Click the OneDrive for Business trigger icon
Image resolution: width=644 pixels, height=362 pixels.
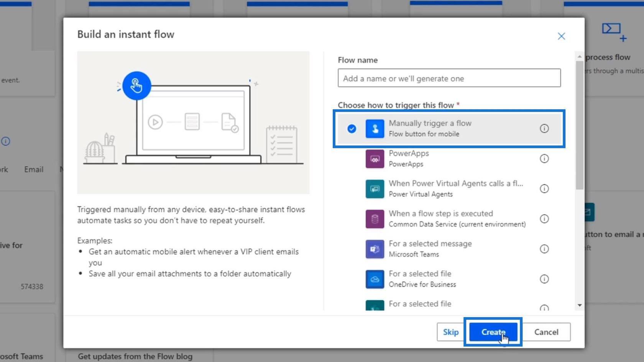(x=375, y=279)
